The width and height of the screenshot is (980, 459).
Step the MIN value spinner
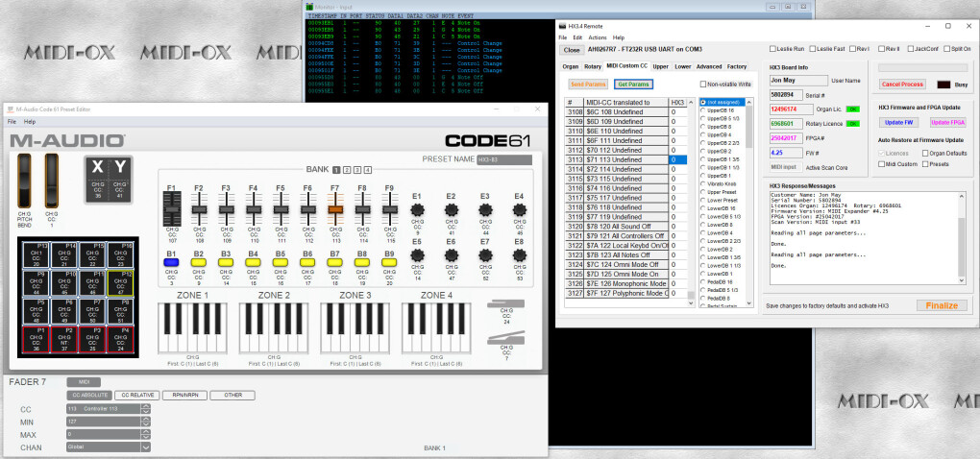146,422
